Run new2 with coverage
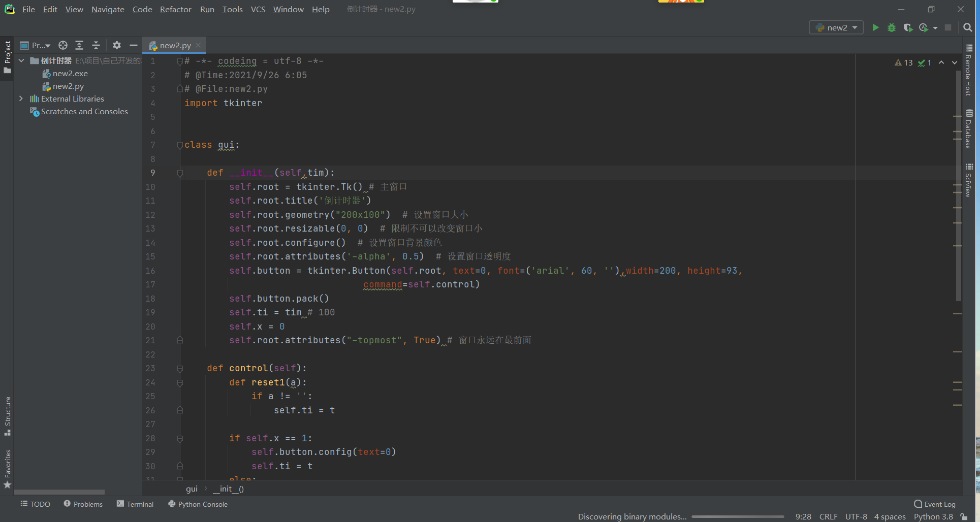Image resolution: width=980 pixels, height=522 pixels. [908, 27]
